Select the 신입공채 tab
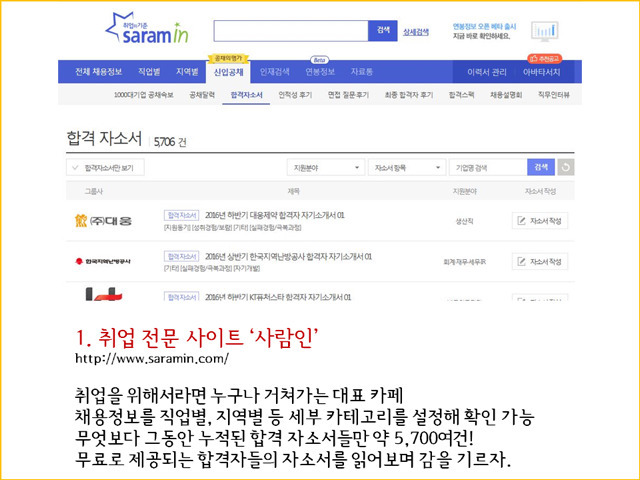This screenshot has width=640, height=480. [228, 72]
